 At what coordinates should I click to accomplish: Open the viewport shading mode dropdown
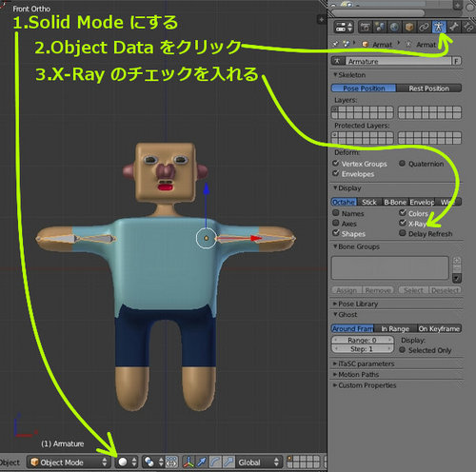[128, 462]
